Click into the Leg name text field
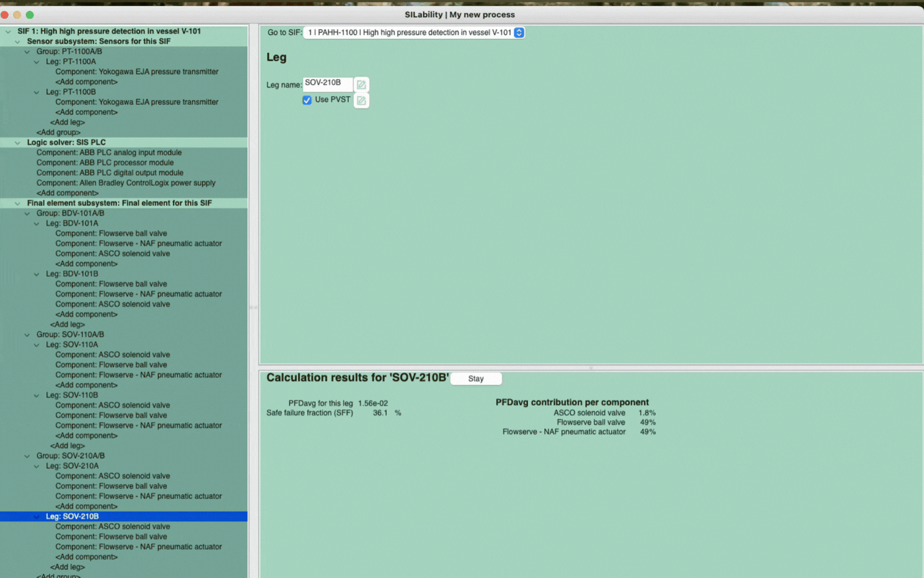This screenshot has width=924, height=578. [327, 83]
